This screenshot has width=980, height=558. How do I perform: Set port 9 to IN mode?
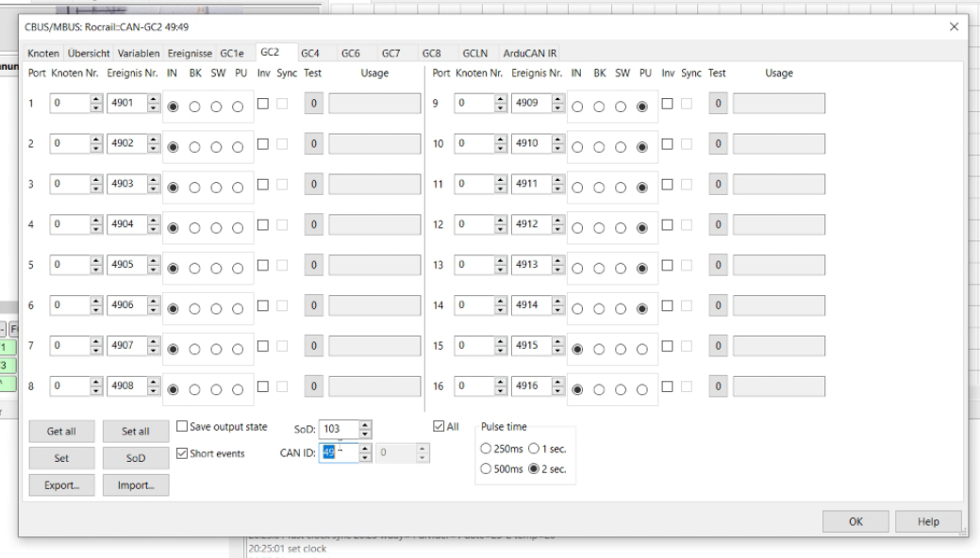coord(576,107)
